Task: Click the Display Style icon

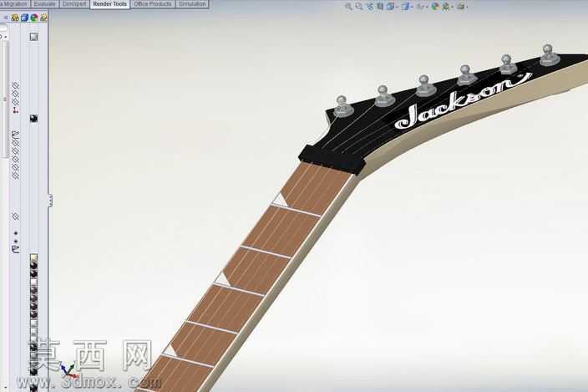Action: coord(405,7)
